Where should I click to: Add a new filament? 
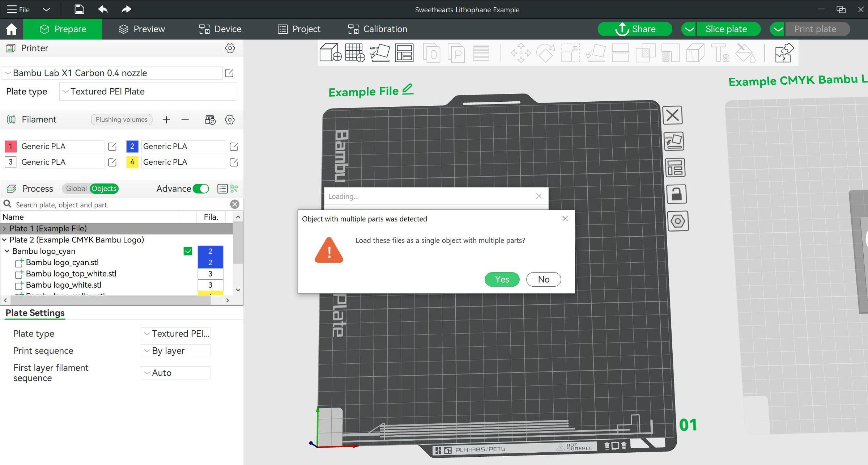tap(166, 120)
